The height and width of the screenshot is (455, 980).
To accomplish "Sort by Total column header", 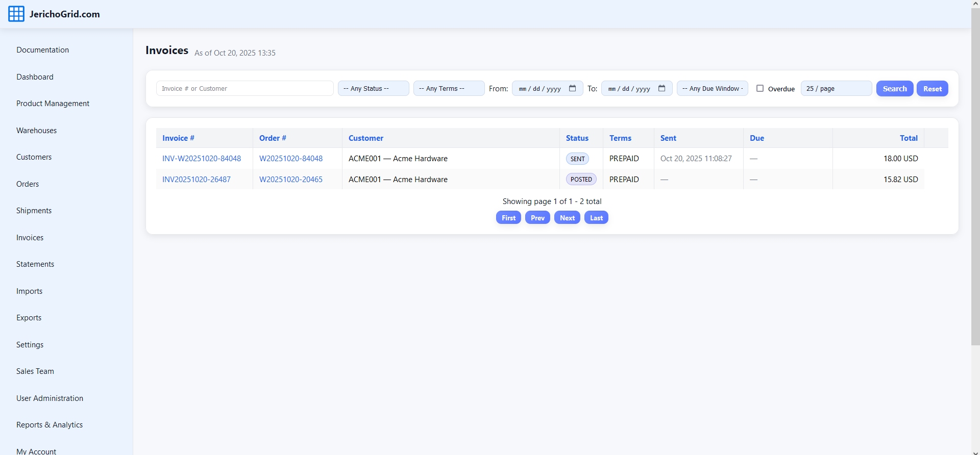I will [x=909, y=138].
